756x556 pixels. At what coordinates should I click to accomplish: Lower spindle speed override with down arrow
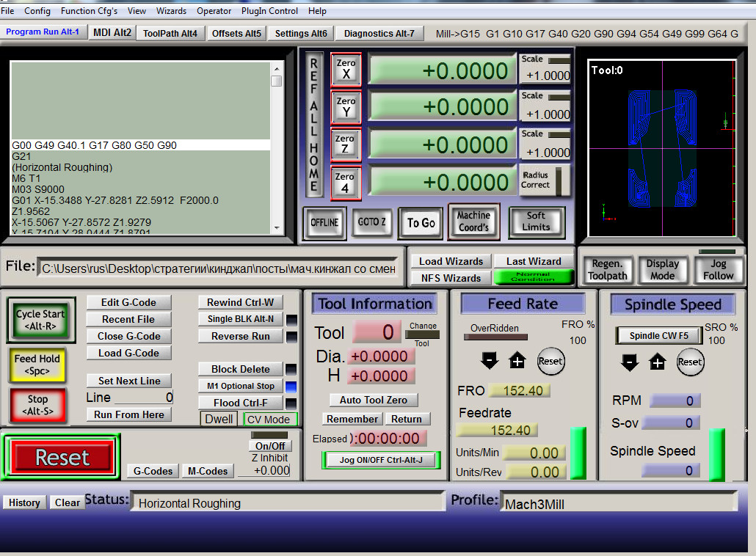click(x=629, y=362)
